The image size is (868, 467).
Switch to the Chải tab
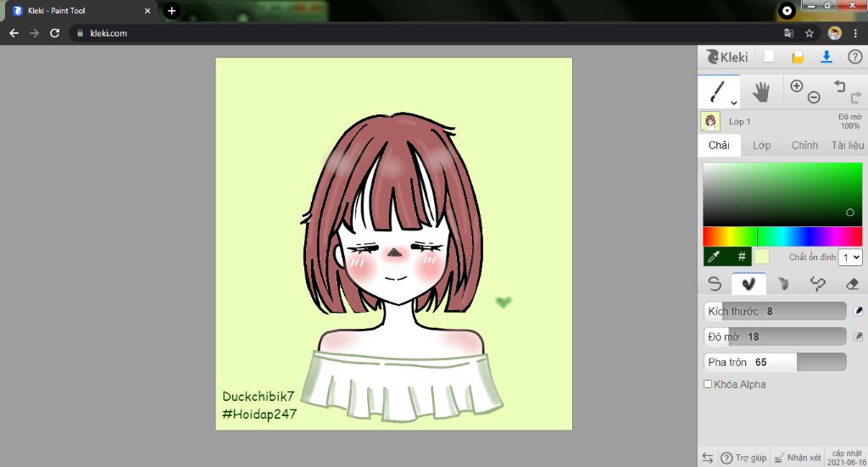tap(719, 146)
